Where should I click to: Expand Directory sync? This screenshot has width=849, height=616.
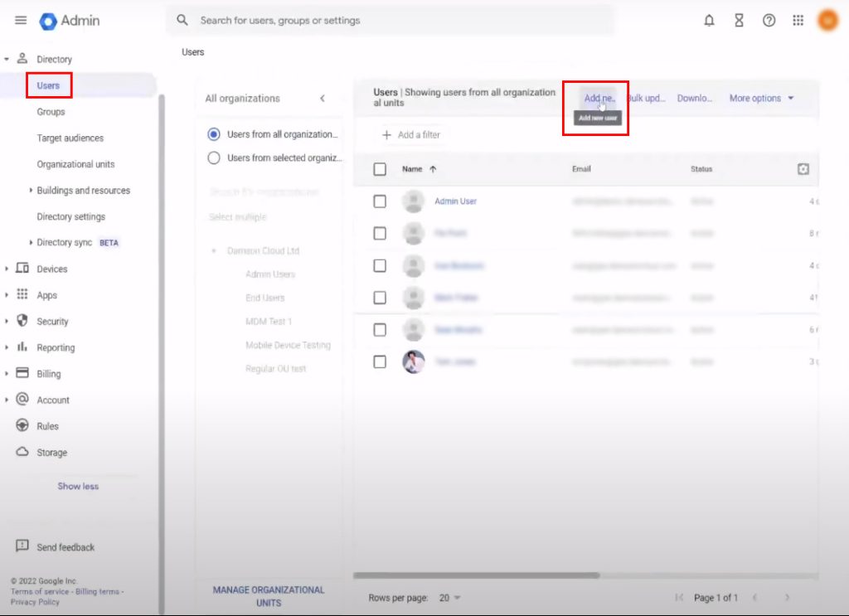coord(31,242)
